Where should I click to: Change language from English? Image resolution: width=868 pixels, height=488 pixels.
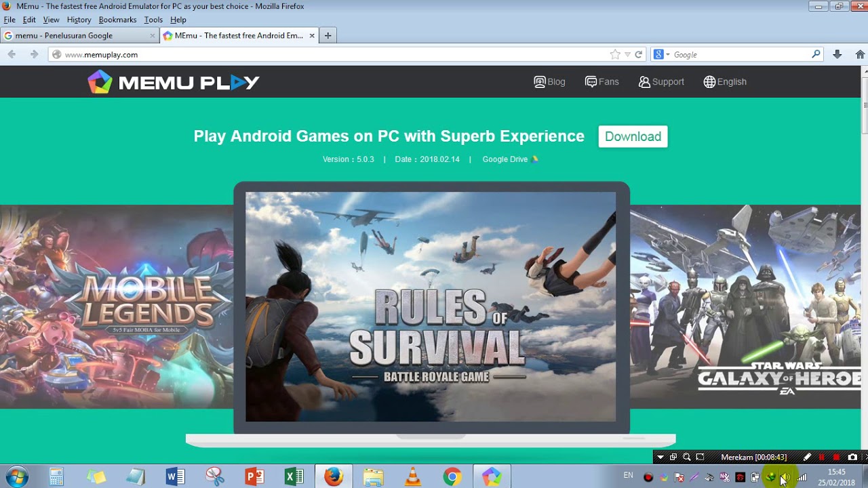725,82
